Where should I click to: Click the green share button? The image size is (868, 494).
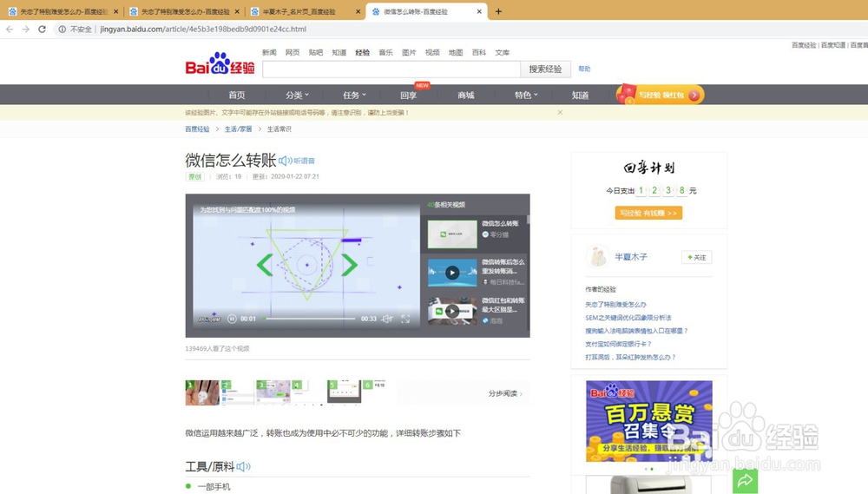click(x=745, y=480)
